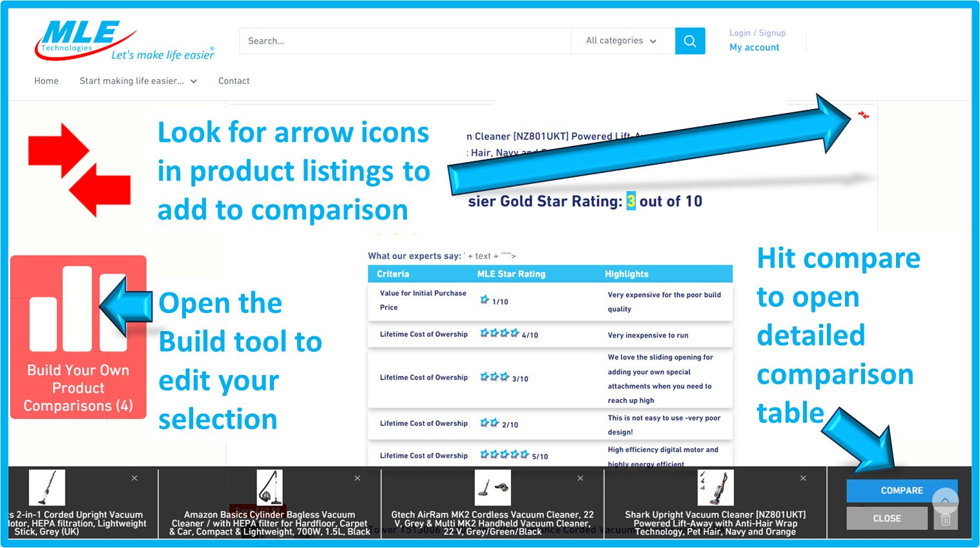Click the 2/10 star rating value
This screenshot has width=980, height=548.
pos(510,425)
